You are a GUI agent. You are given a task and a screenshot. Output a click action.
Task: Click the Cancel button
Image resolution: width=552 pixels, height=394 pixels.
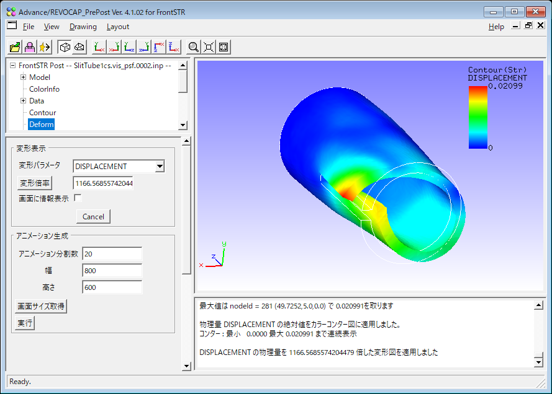(93, 217)
